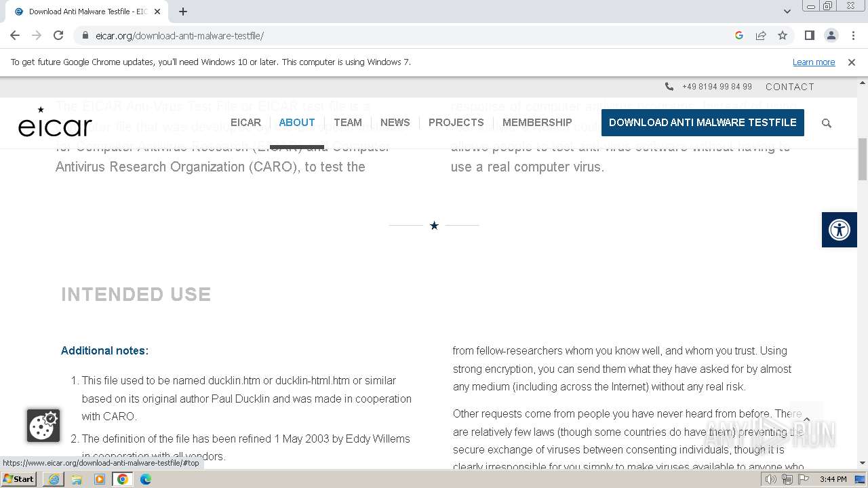Click the 3:44 PM system clock
The width and height of the screenshot is (868, 488).
pos(833,479)
